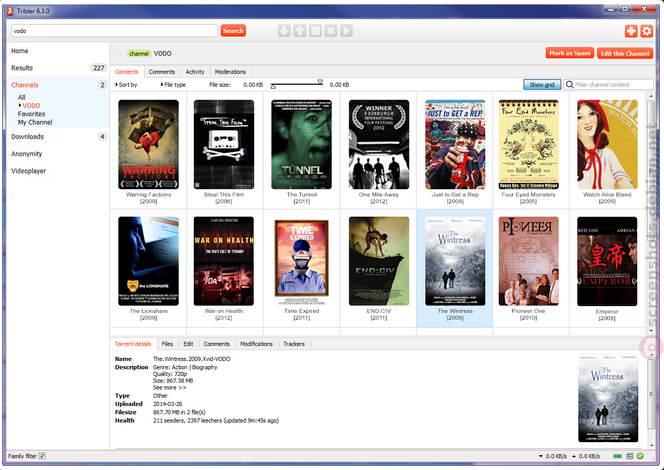
Task: Select The Lionshare poster
Action: (148, 261)
